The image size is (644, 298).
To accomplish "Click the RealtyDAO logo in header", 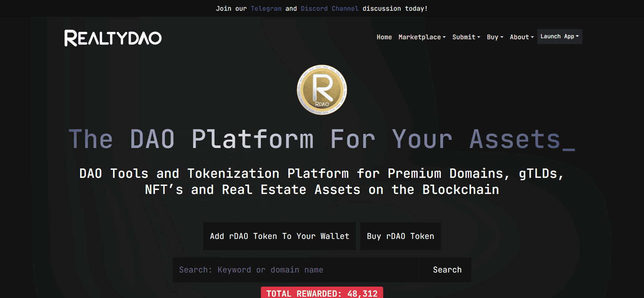I will [113, 38].
